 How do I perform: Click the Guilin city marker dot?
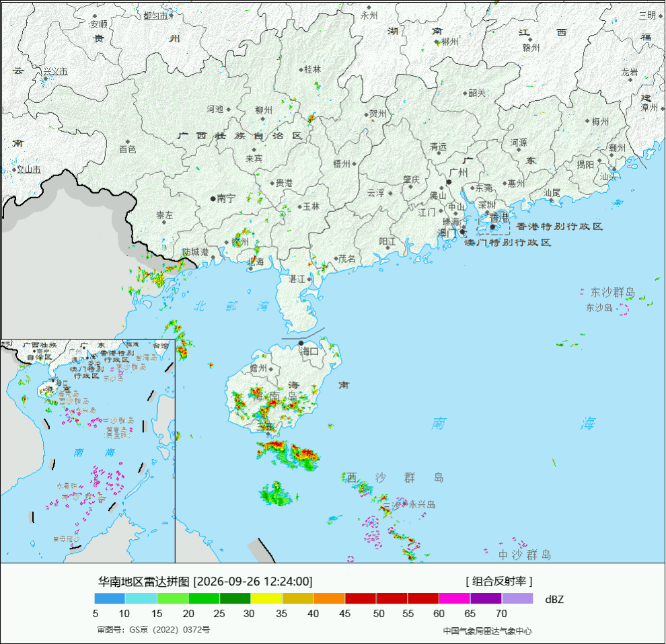(301, 70)
